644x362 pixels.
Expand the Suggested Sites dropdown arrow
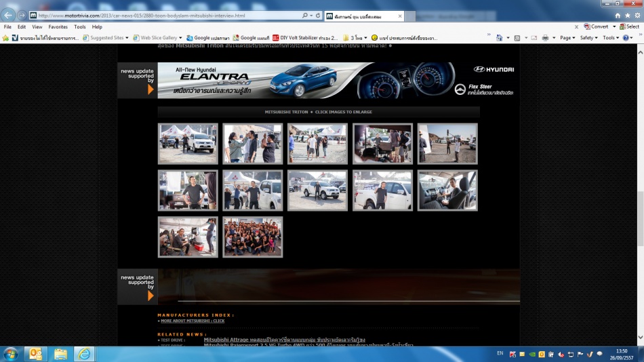coord(127,38)
